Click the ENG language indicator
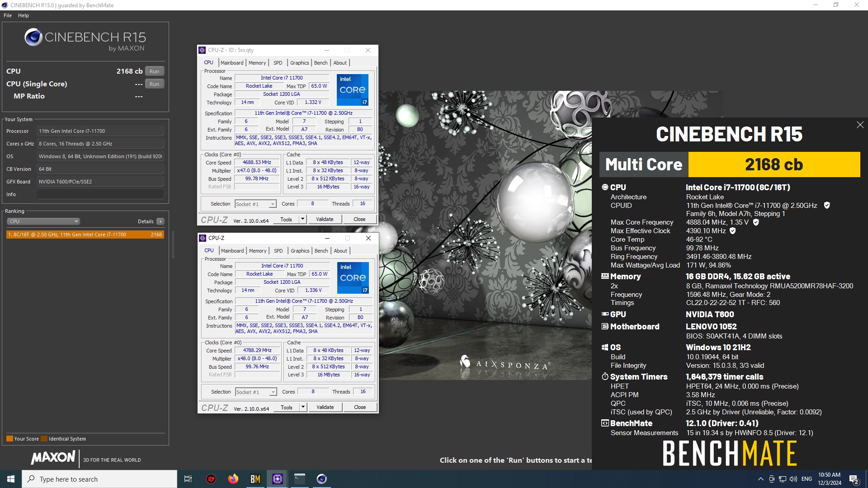Screen dimensions: 868x488 tap(807, 479)
